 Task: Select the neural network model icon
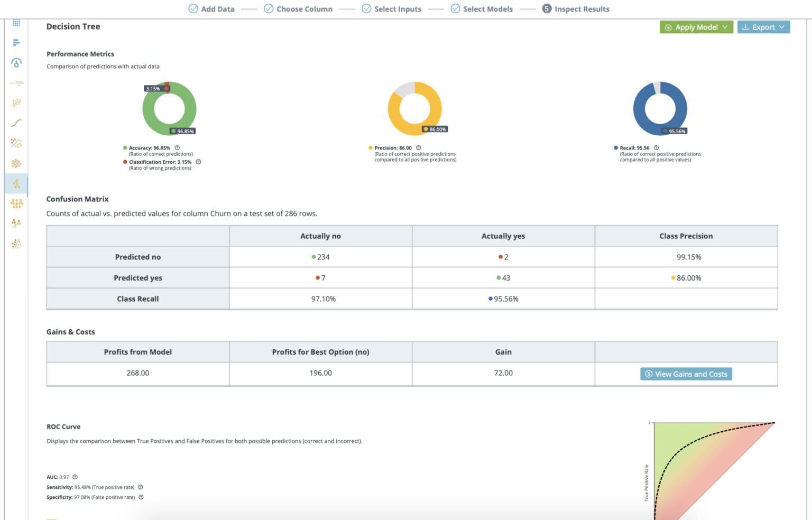pyautogui.click(x=16, y=163)
